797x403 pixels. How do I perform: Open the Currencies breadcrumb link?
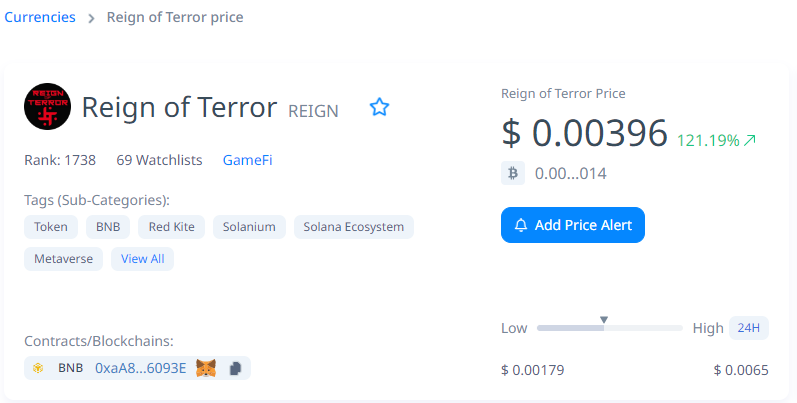click(x=40, y=17)
